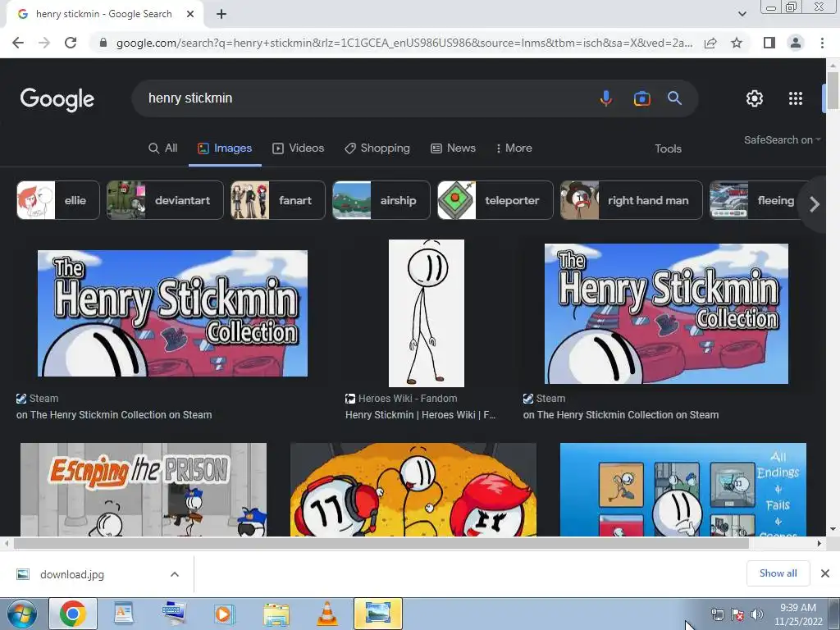840x630 pixels.
Task: Select the Images tab
Action: (x=225, y=148)
